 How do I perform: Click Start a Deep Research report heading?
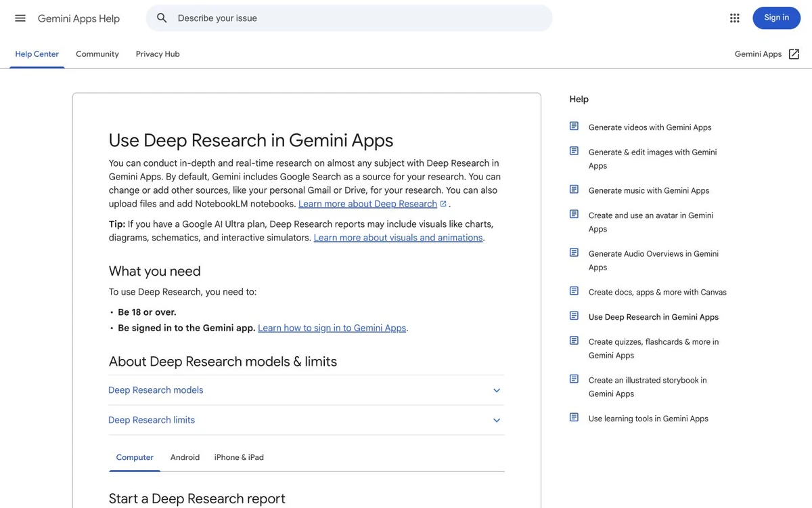(x=197, y=499)
